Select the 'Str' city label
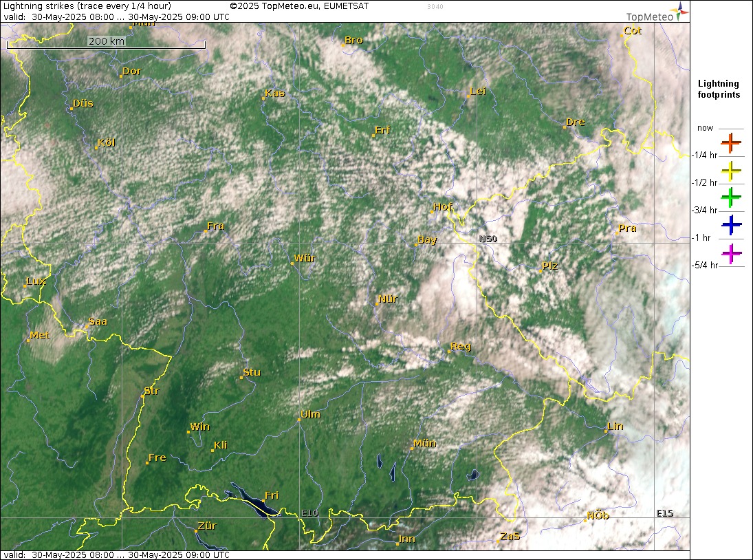Viewport: 753px width, 560px height. click(x=152, y=391)
